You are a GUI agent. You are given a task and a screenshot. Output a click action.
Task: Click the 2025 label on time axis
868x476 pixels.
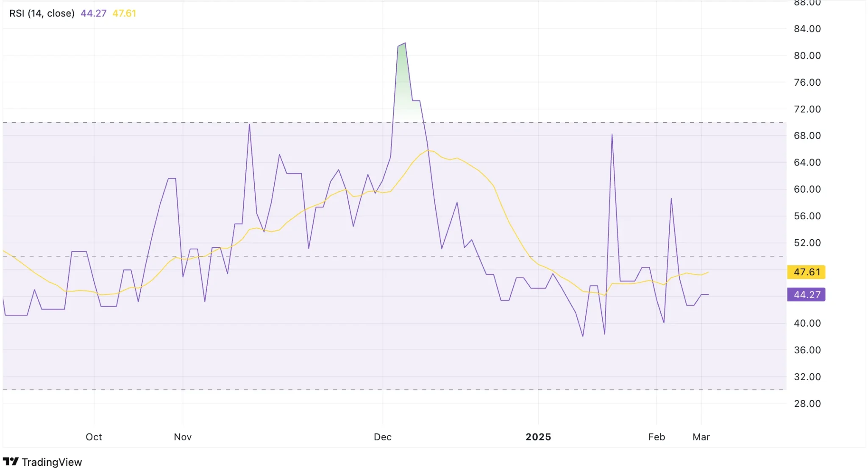pyautogui.click(x=538, y=437)
